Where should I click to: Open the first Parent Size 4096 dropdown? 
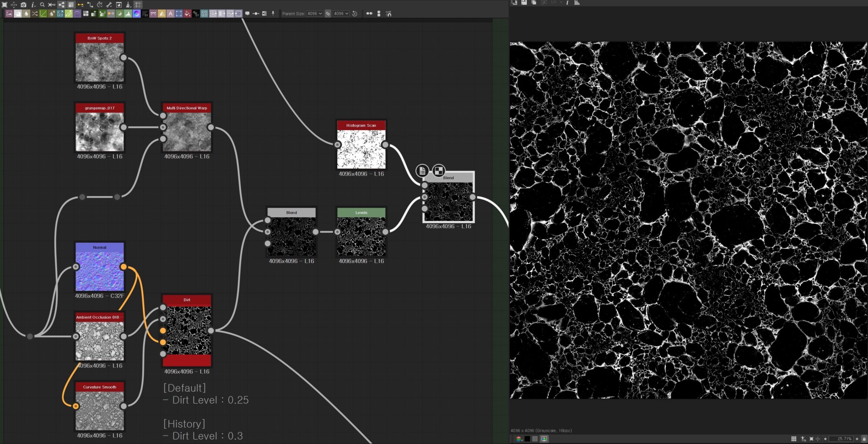315,13
